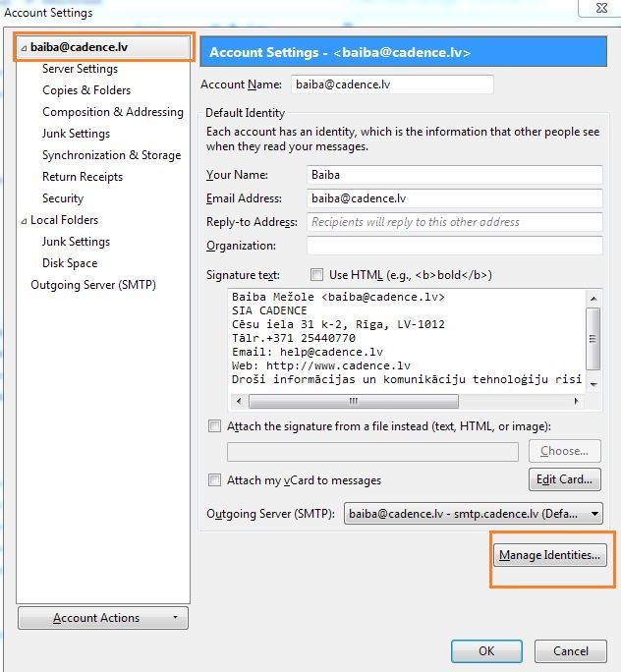Viewport: 621px width, 672px height.
Task: Open Copies & Folders settings
Action: 86,90
